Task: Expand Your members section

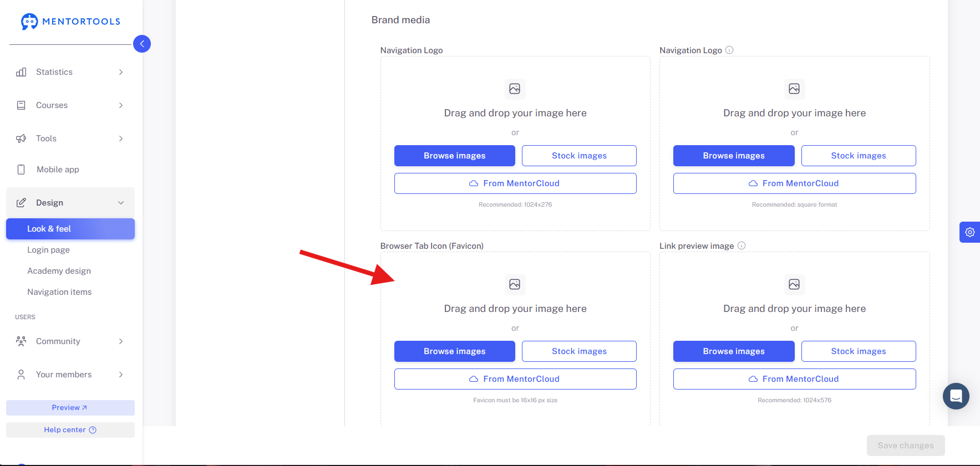Action: point(70,375)
